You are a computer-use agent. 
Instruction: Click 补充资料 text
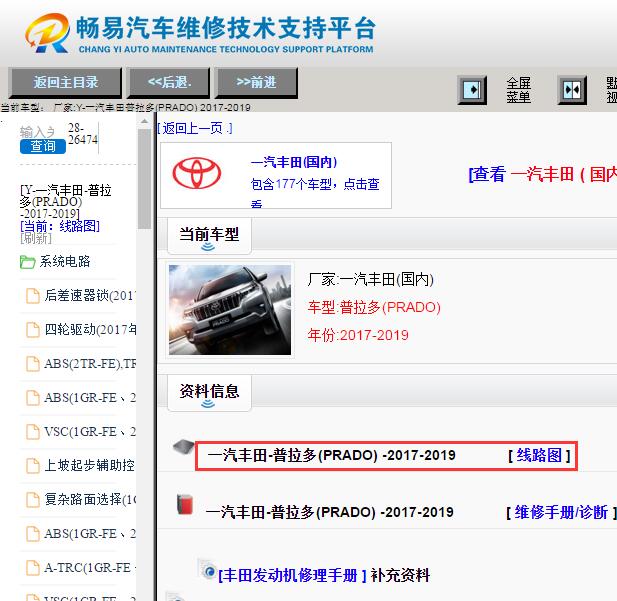pos(400,575)
